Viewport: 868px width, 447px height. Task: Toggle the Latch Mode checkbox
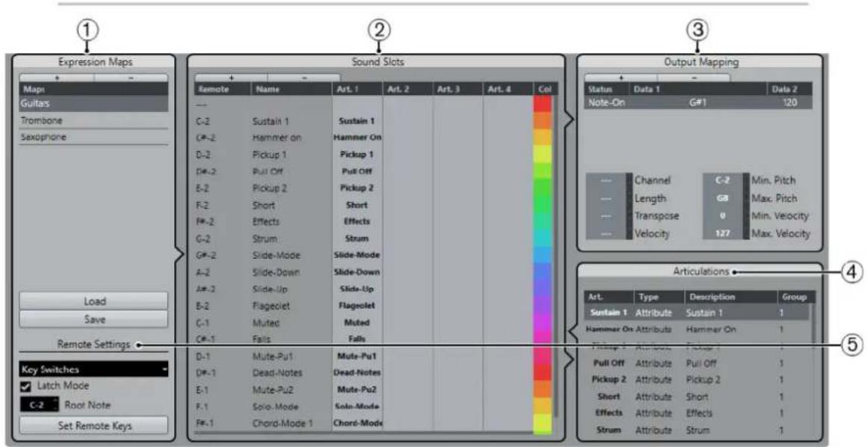click(25, 386)
